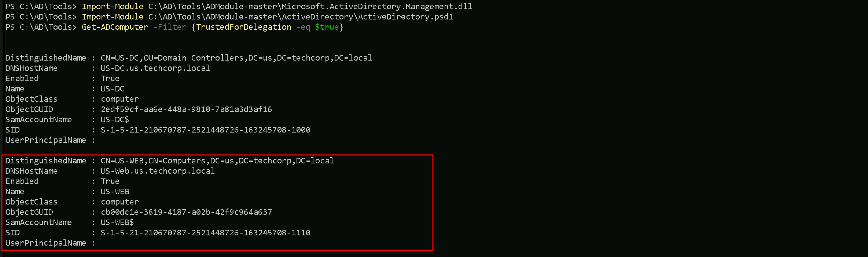Click the TrustedForDelegation filter text

243,27
